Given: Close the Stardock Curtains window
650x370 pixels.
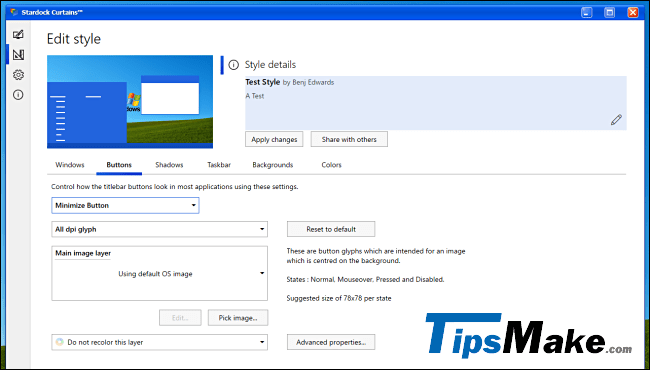Looking at the screenshot, I should (x=633, y=12).
